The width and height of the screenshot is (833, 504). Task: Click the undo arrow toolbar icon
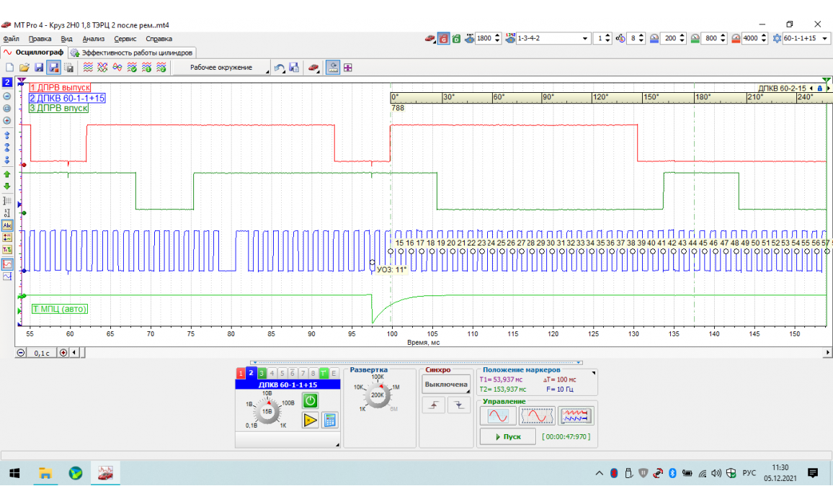click(279, 68)
